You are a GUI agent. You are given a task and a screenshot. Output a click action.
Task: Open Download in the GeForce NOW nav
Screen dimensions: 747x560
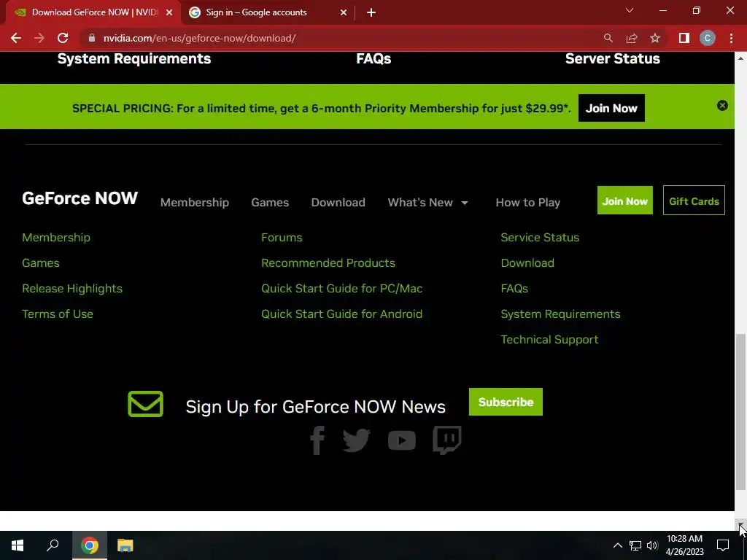point(338,203)
